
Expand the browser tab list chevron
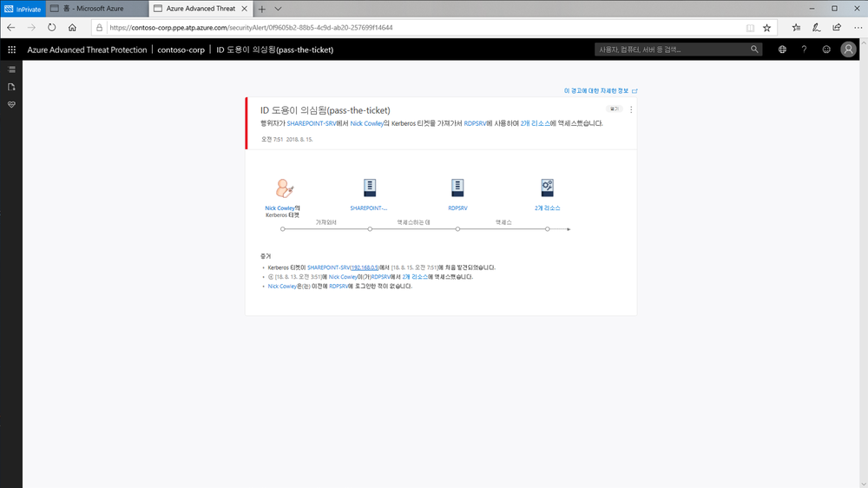pyautogui.click(x=278, y=8)
